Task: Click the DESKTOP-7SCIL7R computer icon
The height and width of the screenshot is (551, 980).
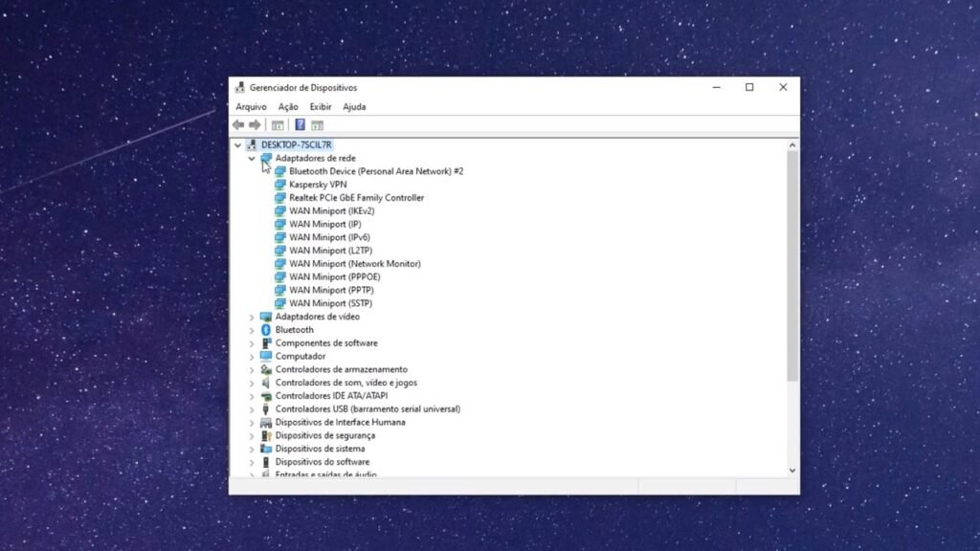Action: coord(252,145)
